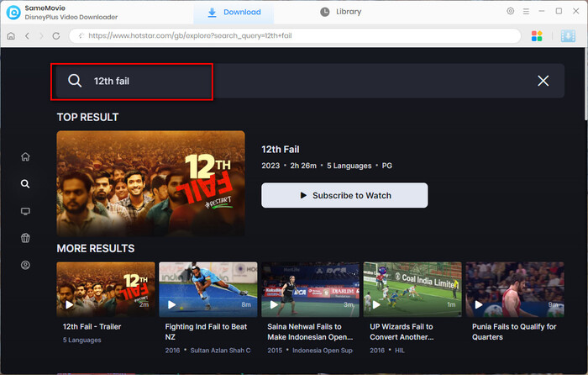Image resolution: width=588 pixels, height=375 pixels.
Task: Open the Library tab
Action: 340,12
